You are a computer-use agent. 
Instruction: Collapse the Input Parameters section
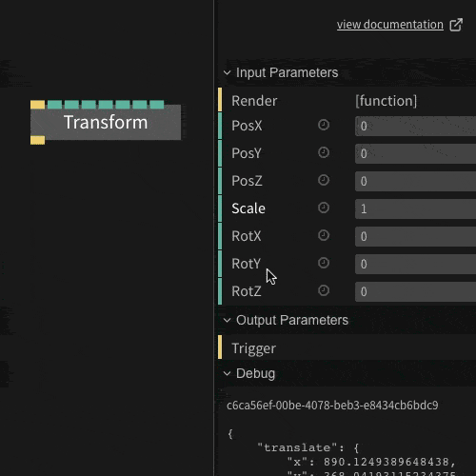[x=227, y=72]
